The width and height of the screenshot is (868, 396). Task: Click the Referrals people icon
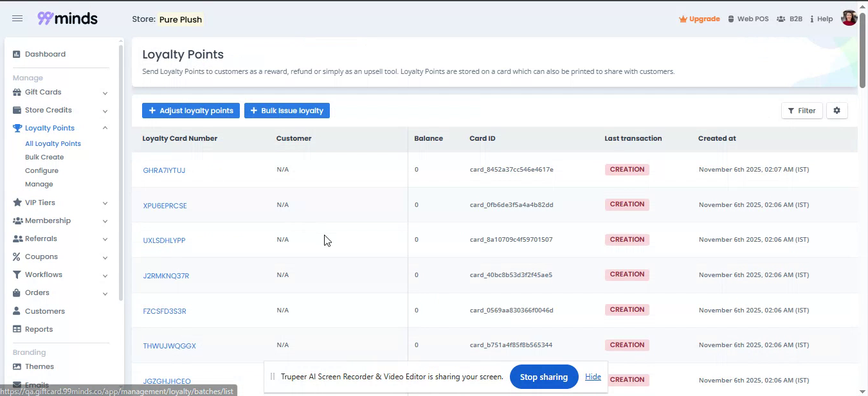17,239
